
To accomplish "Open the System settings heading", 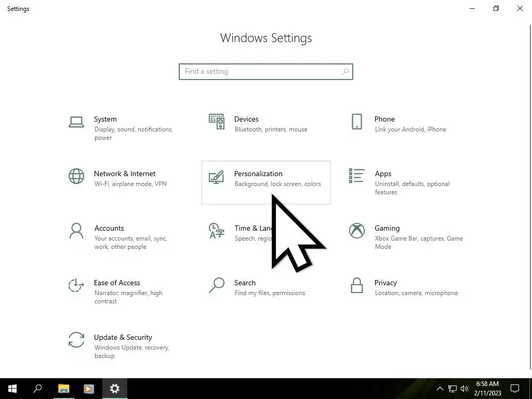I will (105, 119).
